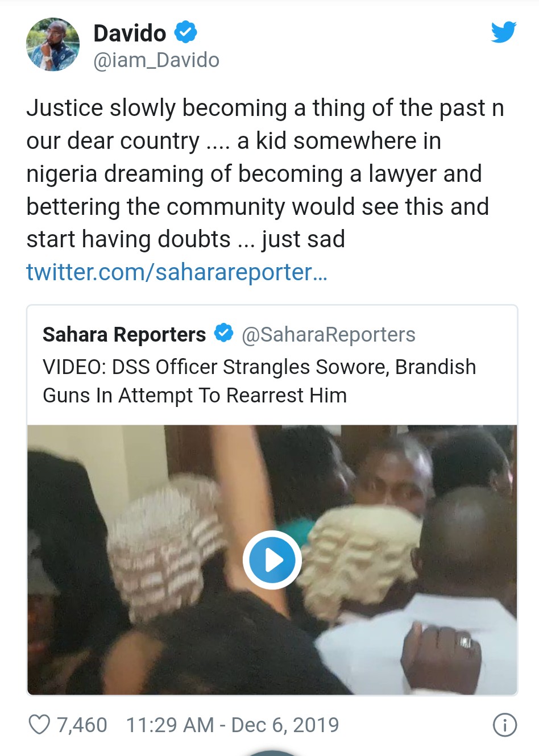This screenshot has height=756, width=539.
Task: Click the tweet info icon
Action: pyautogui.click(x=504, y=725)
